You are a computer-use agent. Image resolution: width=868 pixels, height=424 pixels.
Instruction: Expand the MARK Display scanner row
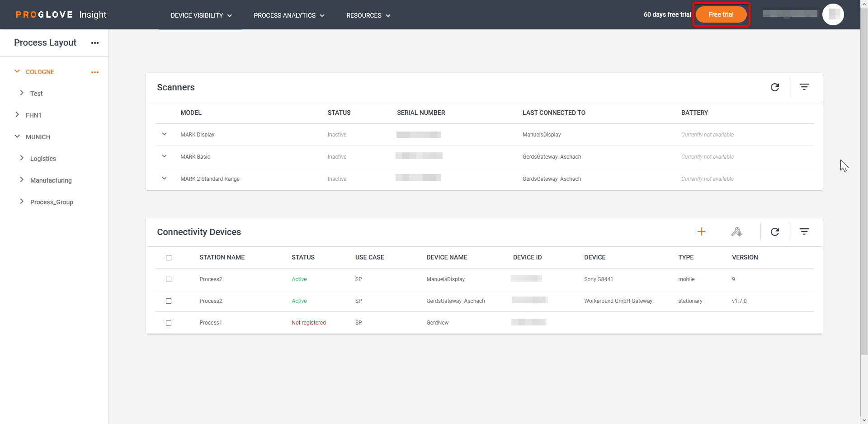point(164,134)
